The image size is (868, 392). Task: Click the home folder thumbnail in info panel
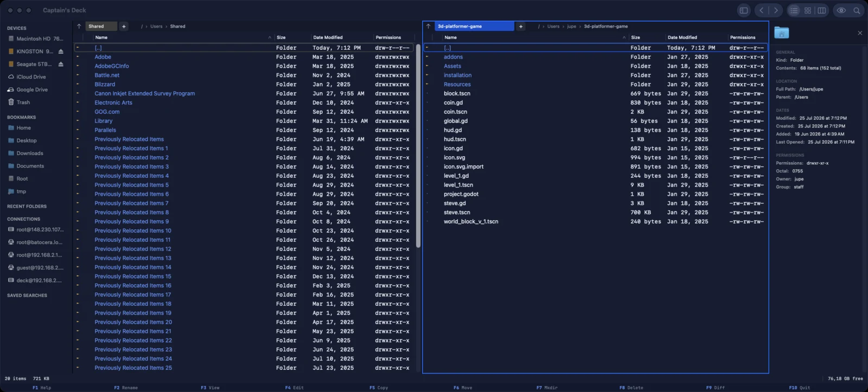(x=781, y=33)
